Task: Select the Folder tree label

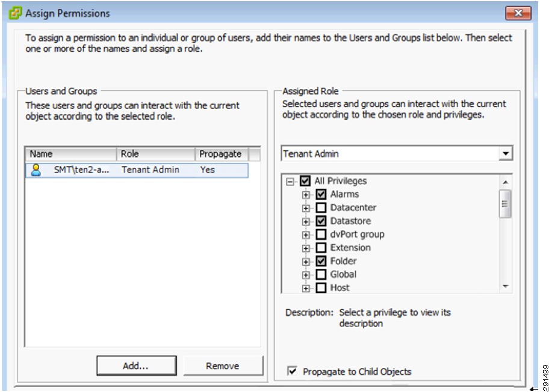Action: pos(343,261)
